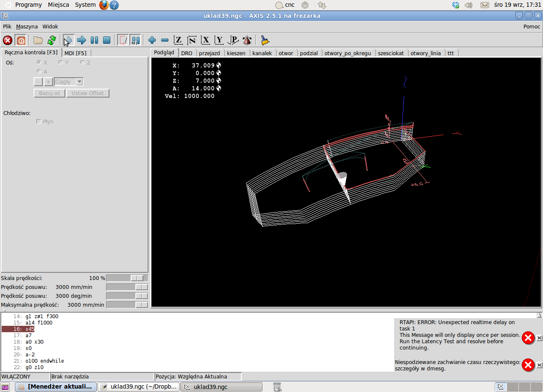The width and height of the screenshot is (543, 392).
Task: Open the szesciokat tab
Action: pos(391,53)
